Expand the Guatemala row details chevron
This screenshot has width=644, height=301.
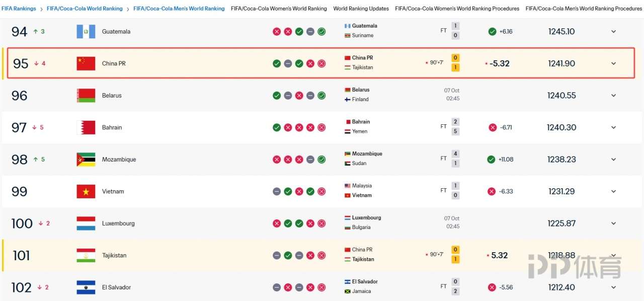613,32
